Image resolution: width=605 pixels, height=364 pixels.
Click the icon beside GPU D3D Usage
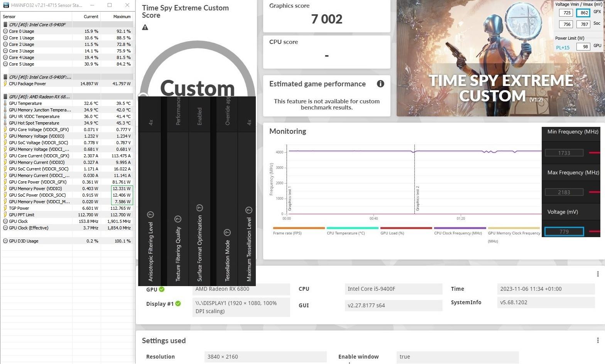tap(5, 241)
